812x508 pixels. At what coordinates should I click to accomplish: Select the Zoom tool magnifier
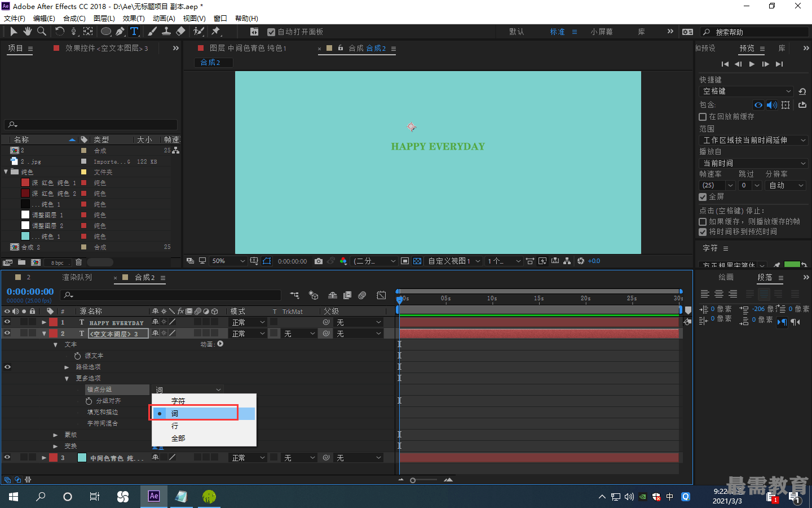42,32
